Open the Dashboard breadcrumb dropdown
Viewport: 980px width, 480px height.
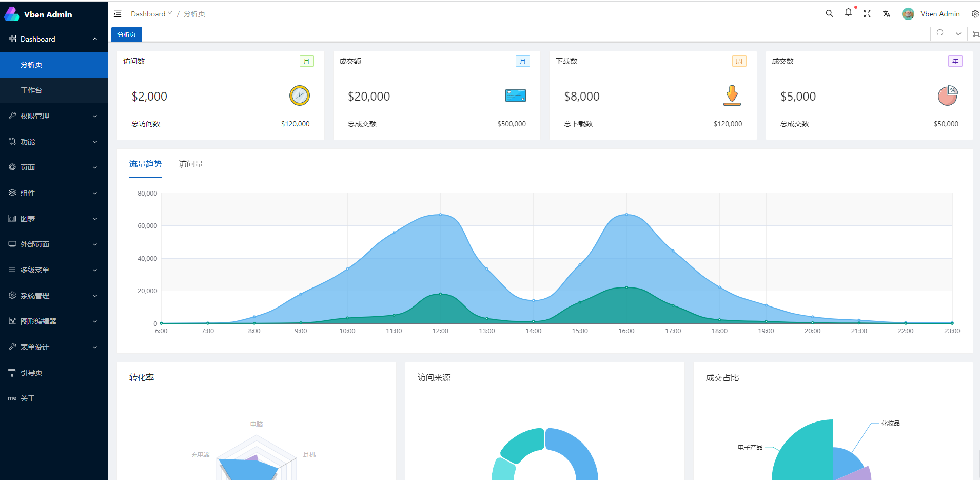[x=151, y=14]
